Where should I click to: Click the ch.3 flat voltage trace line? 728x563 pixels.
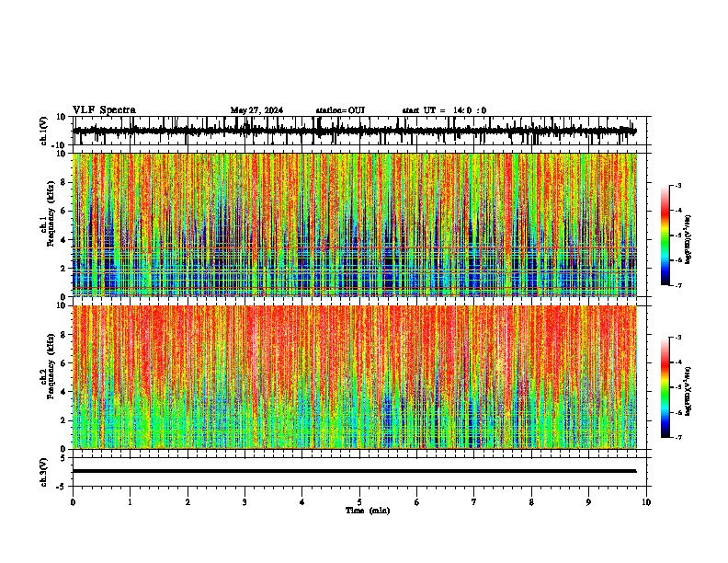[354, 471]
